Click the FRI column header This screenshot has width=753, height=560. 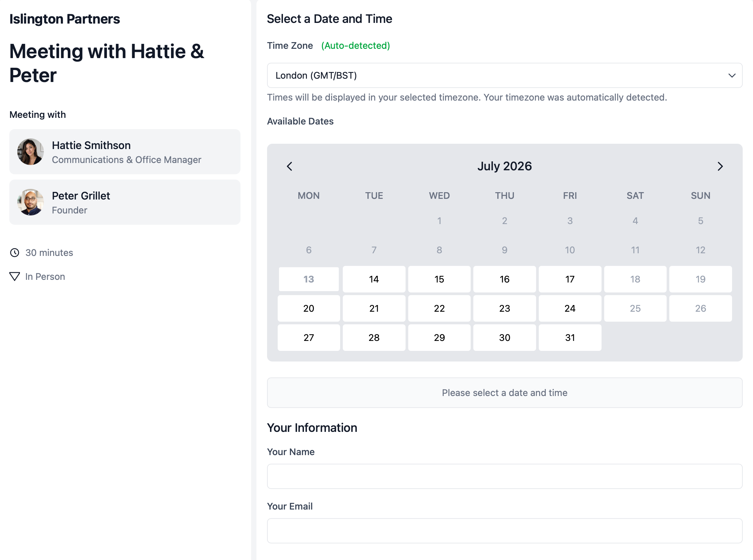point(570,196)
